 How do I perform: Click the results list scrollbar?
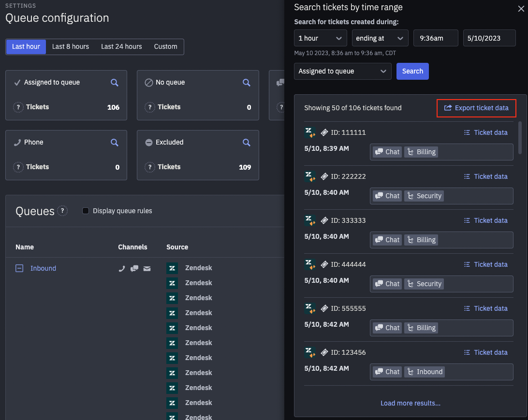pyautogui.click(x=520, y=138)
